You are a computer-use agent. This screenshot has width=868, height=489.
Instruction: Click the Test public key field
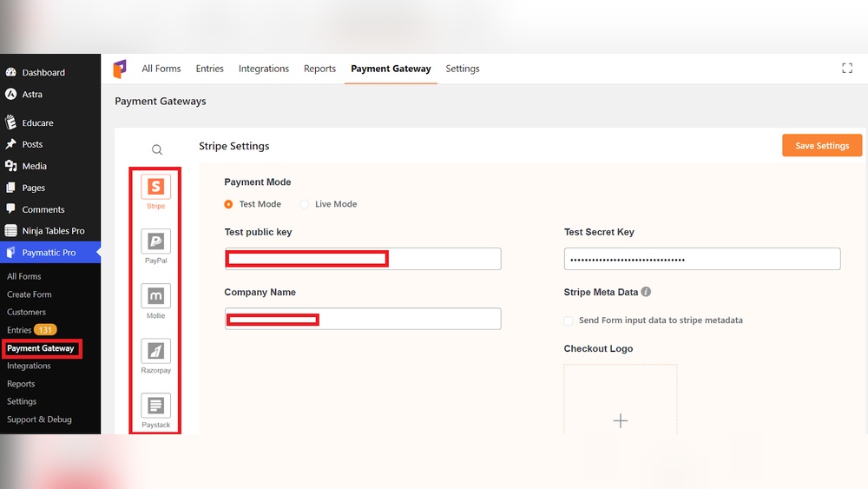[363, 259]
